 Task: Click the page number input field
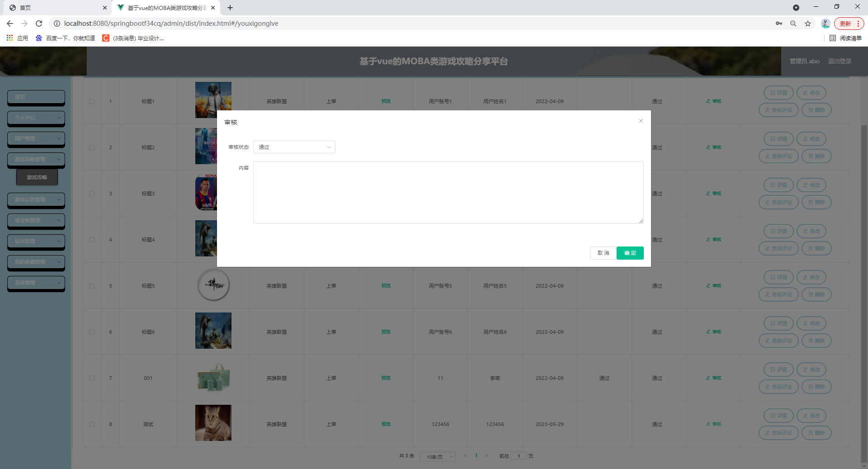(518, 456)
